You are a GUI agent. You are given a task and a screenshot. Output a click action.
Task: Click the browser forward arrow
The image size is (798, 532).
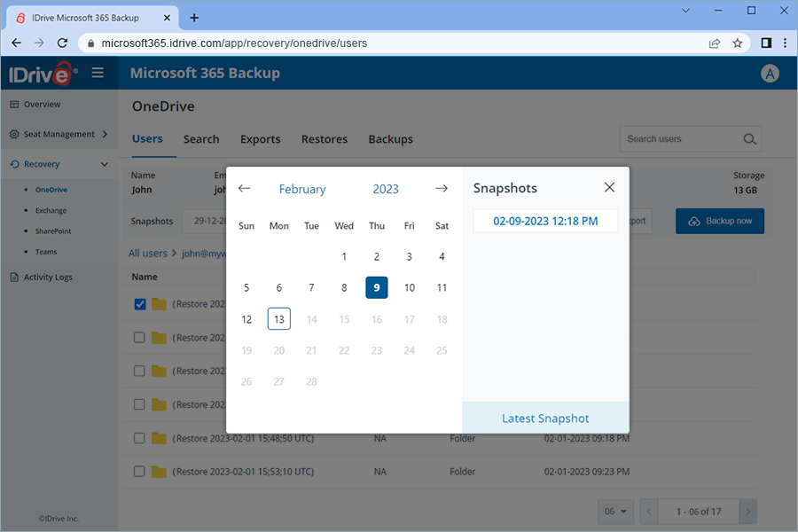[x=39, y=43]
